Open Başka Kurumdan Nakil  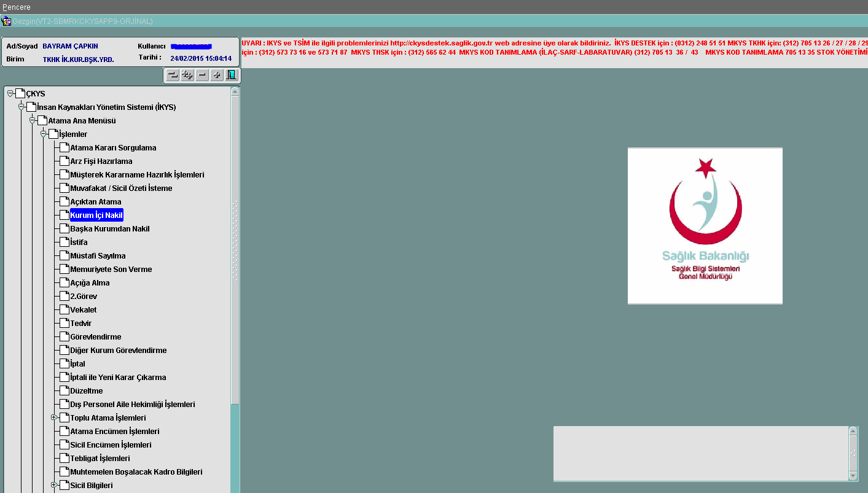tap(110, 229)
